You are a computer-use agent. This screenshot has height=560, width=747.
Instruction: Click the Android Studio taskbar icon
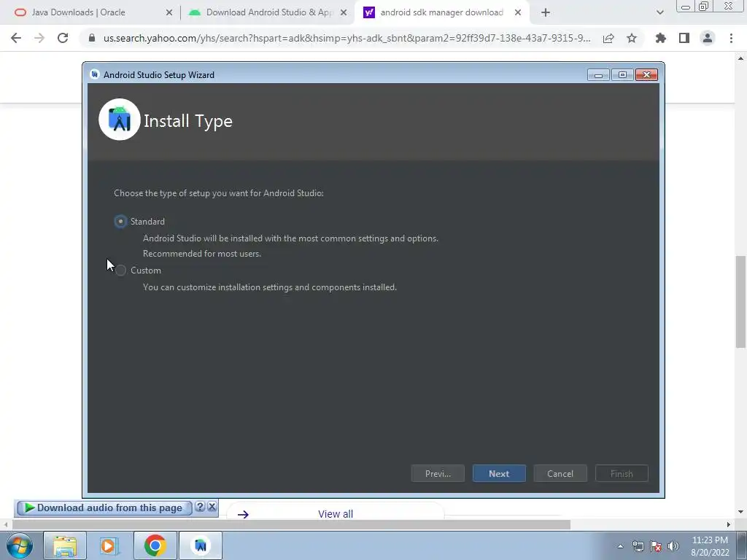click(x=201, y=545)
